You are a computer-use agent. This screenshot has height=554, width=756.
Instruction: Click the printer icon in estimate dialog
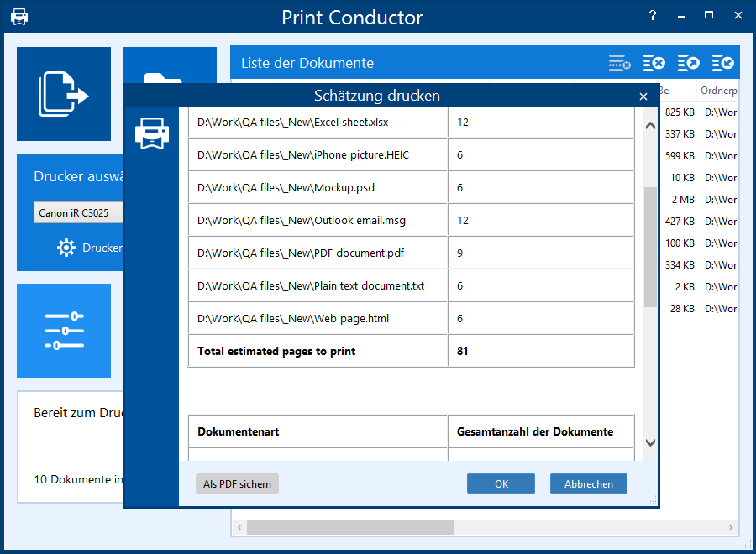[x=152, y=133]
